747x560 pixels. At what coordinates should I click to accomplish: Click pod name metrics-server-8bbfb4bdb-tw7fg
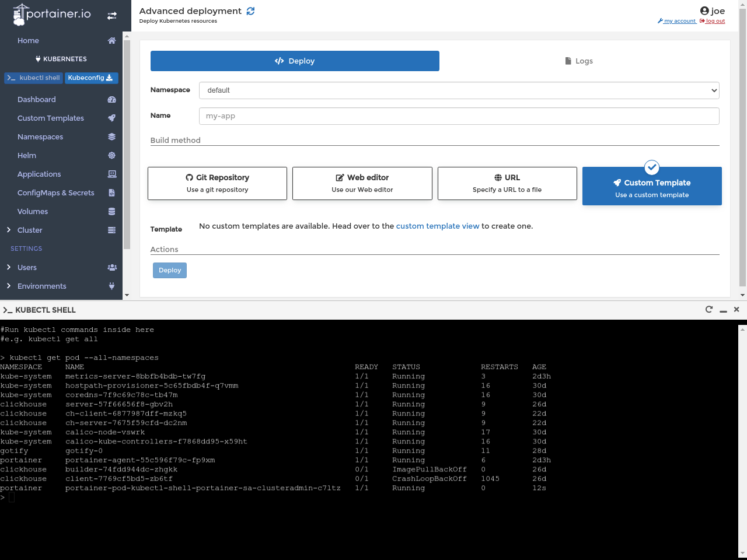135,376
